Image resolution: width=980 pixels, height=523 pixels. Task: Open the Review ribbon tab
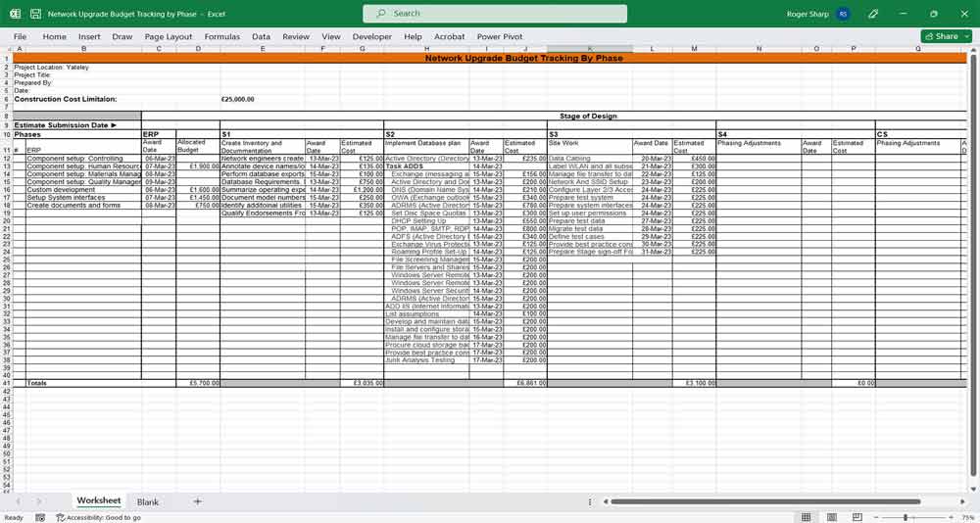296,37
